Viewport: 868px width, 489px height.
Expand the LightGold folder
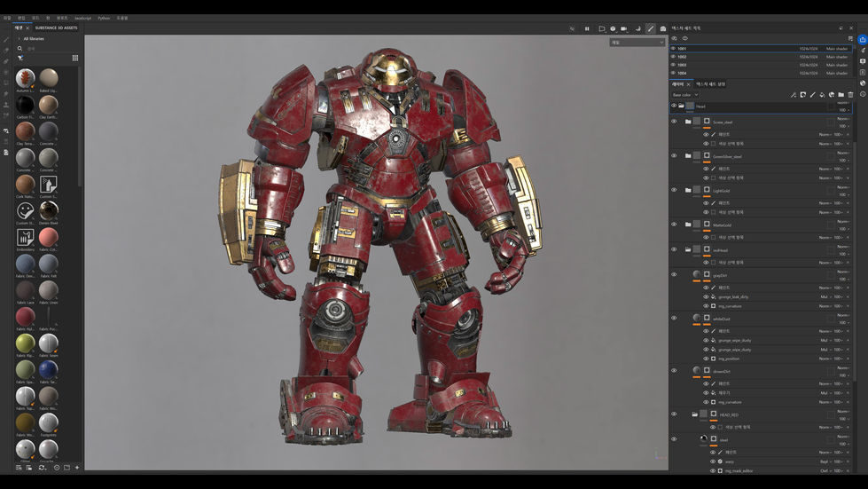click(688, 190)
